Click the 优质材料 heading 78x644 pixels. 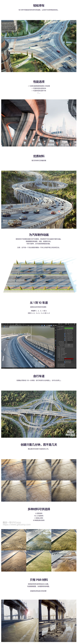pyautogui.click(x=39, y=156)
